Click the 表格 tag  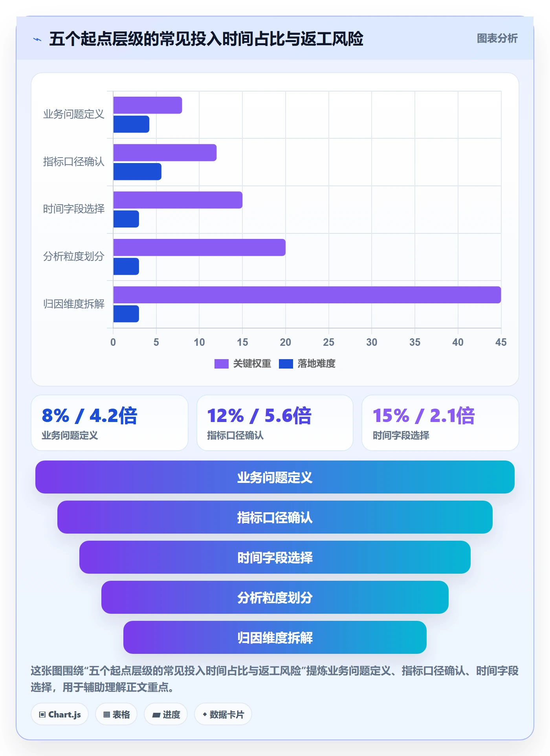[x=116, y=714]
